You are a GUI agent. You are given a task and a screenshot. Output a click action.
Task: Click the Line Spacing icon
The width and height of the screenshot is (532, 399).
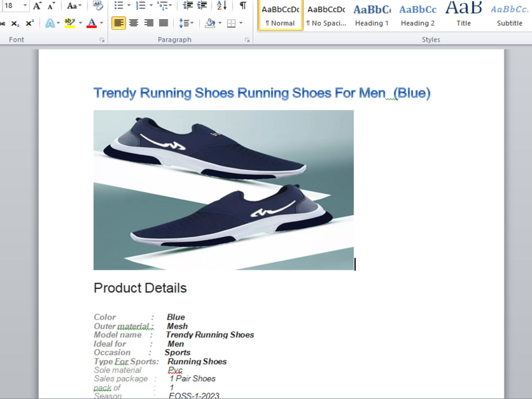point(186,23)
